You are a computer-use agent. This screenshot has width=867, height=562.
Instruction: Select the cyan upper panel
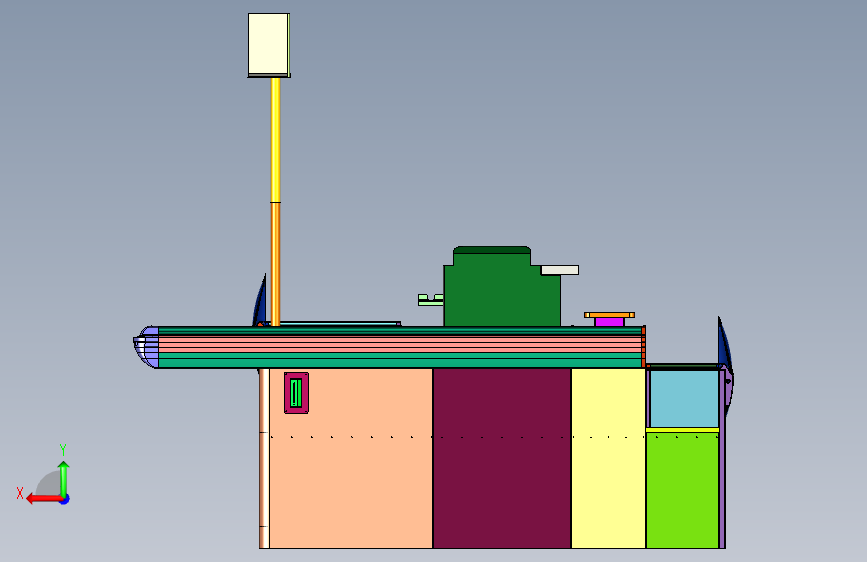click(684, 399)
